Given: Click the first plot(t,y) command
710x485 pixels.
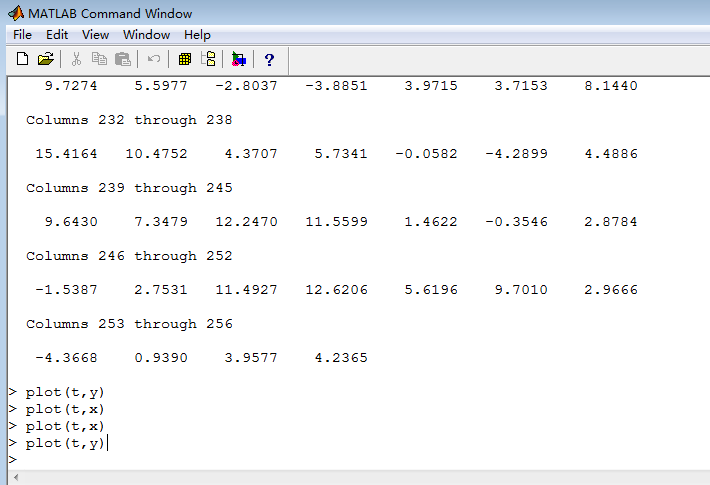Looking at the screenshot, I should 65,392.
